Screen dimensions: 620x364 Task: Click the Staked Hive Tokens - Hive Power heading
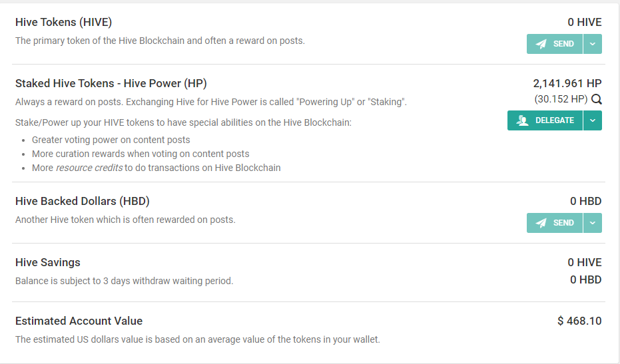pos(111,83)
